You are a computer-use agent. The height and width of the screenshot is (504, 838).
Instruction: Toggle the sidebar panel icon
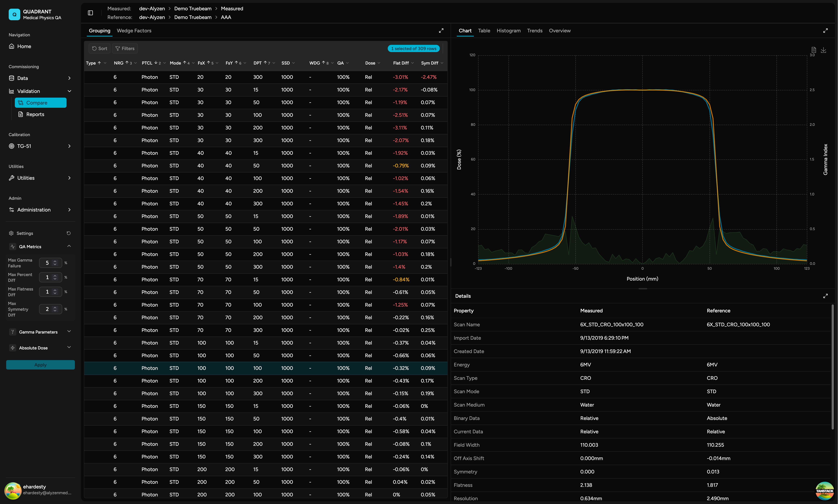[x=90, y=13]
